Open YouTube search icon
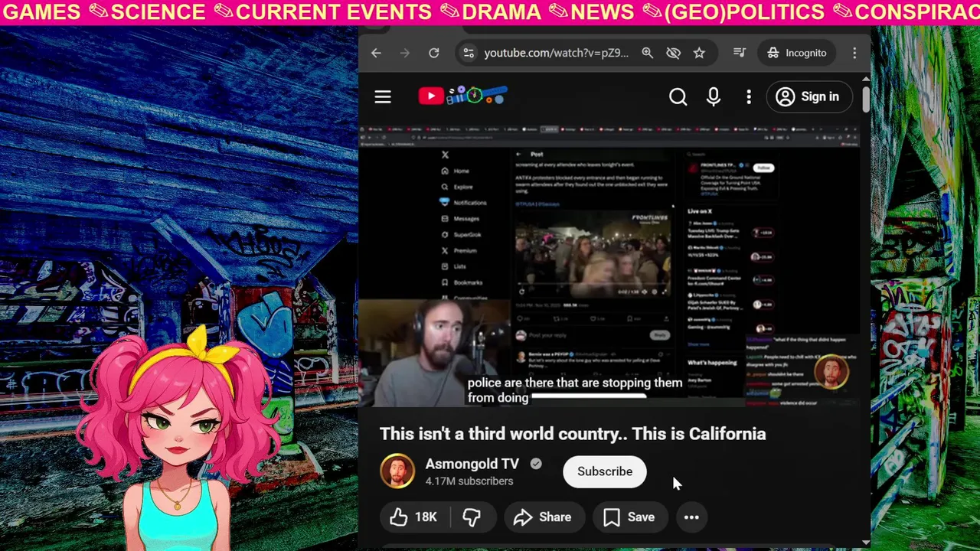This screenshot has width=980, height=551. 678,96
